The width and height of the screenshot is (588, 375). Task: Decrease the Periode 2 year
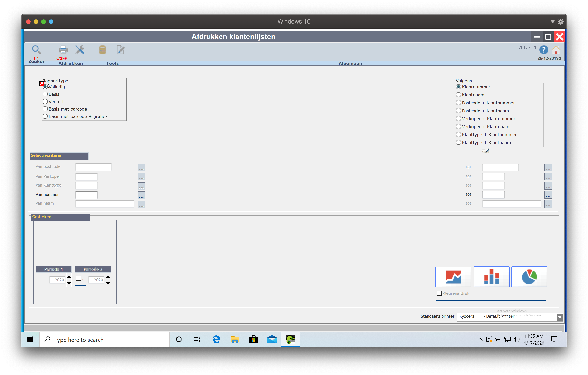click(x=108, y=284)
